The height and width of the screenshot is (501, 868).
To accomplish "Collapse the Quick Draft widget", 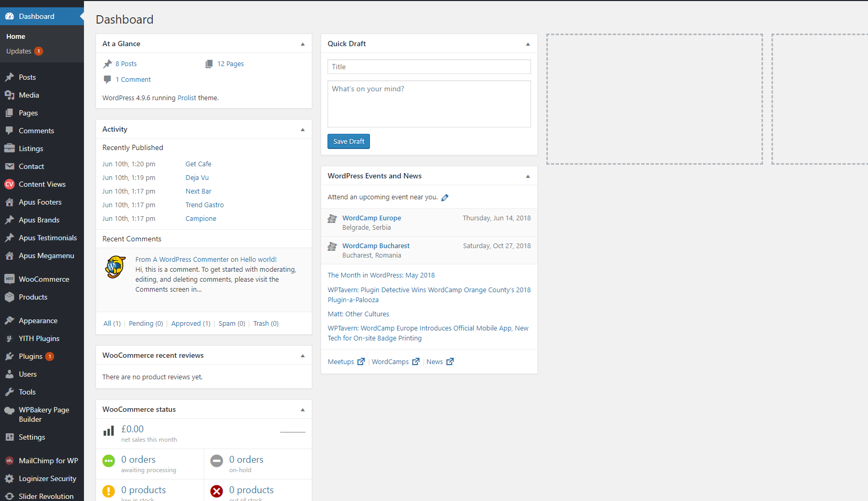I will [528, 44].
